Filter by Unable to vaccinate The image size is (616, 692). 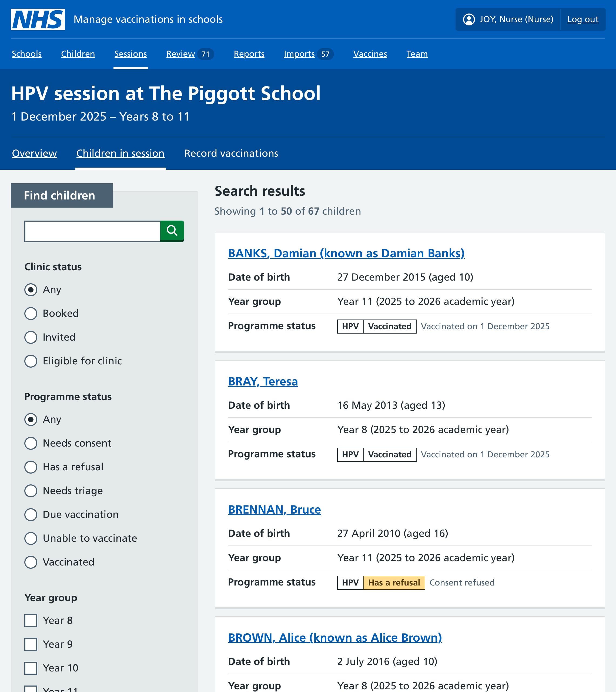pyautogui.click(x=31, y=538)
